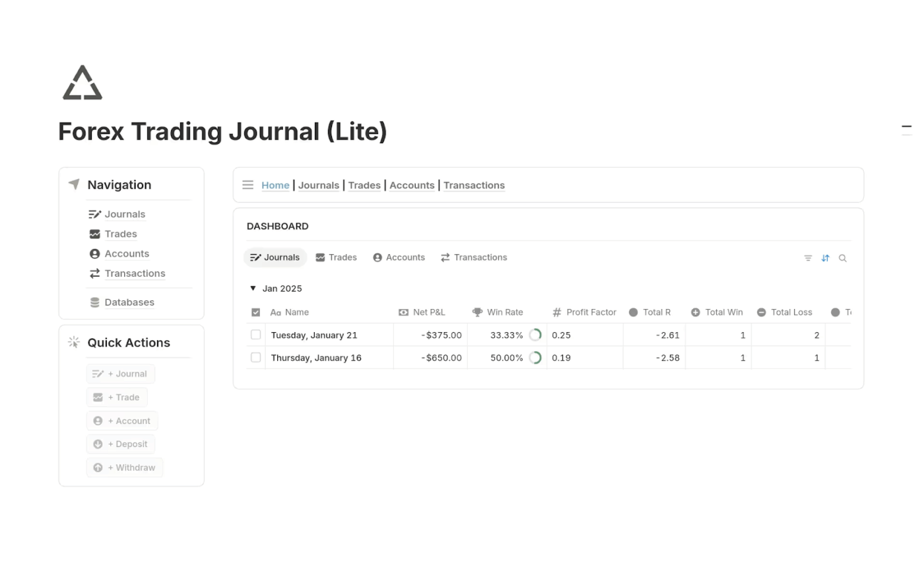This screenshot has width=924, height=577.
Task: Click the Accounts person icon in Navigation
Action: (x=95, y=254)
